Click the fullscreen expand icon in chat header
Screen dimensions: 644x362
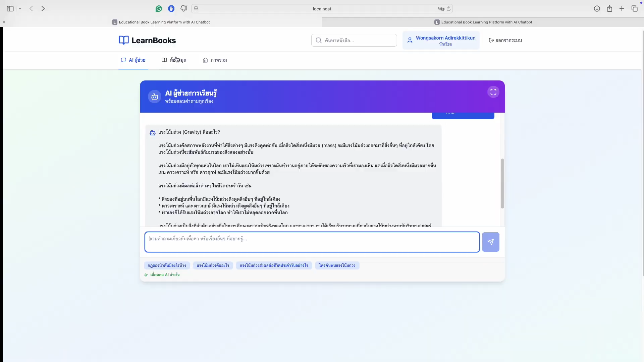tap(493, 92)
